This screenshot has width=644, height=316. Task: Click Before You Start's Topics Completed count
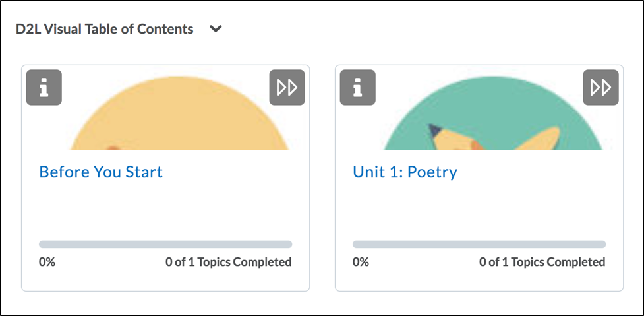tap(228, 262)
